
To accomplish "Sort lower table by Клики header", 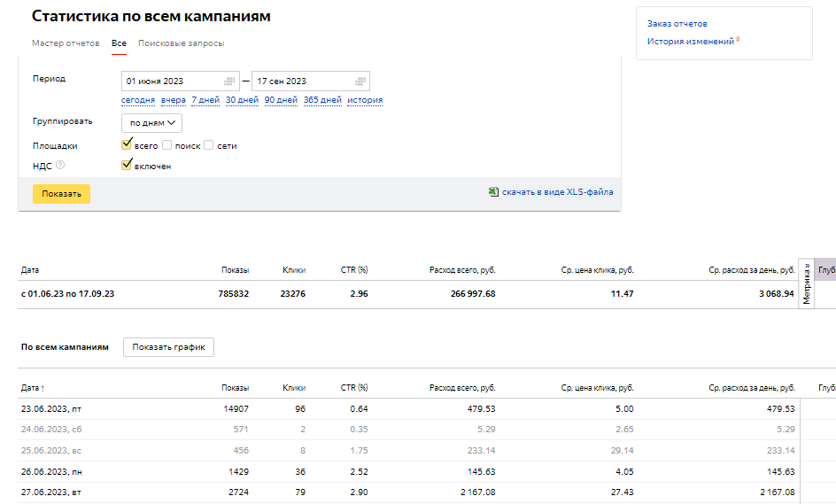I will point(294,388).
